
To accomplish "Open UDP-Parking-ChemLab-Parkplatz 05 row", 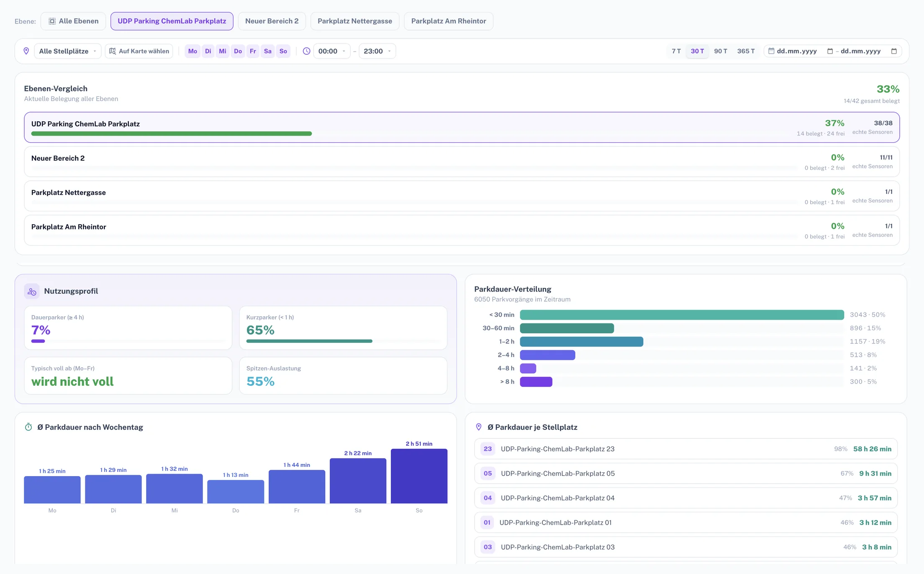I will [686, 474].
